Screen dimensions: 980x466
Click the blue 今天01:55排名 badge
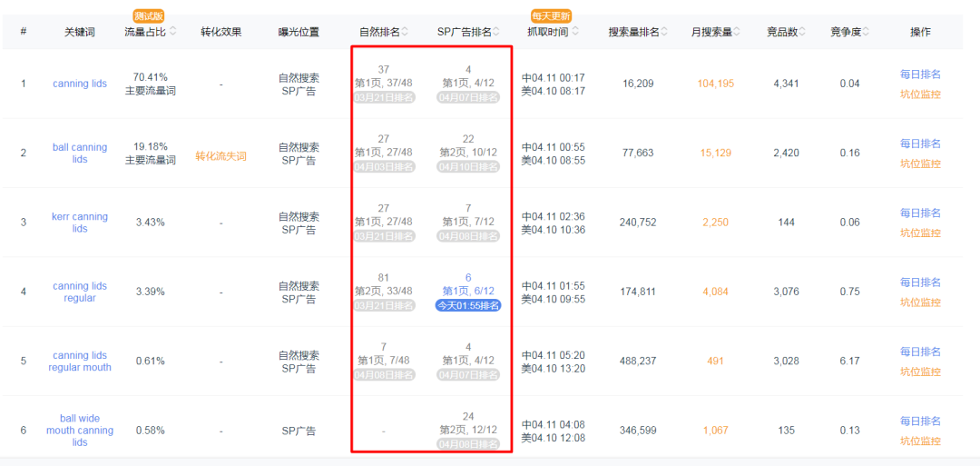pyautogui.click(x=468, y=305)
